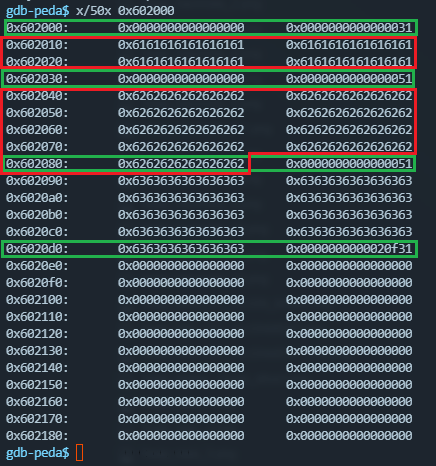The image size is (436, 466).
Task: Click address label 0x602180:
Action: [37, 436]
